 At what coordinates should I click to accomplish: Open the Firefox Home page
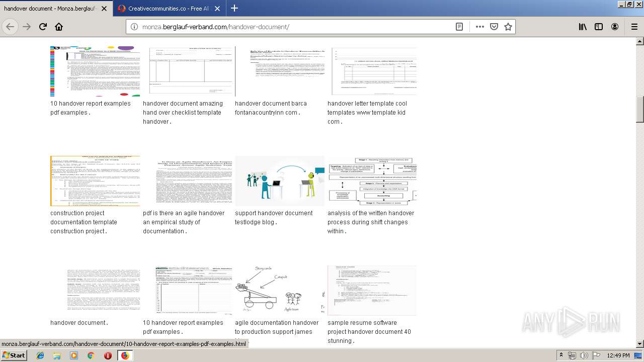pyautogui.click(x=59, y=27)
